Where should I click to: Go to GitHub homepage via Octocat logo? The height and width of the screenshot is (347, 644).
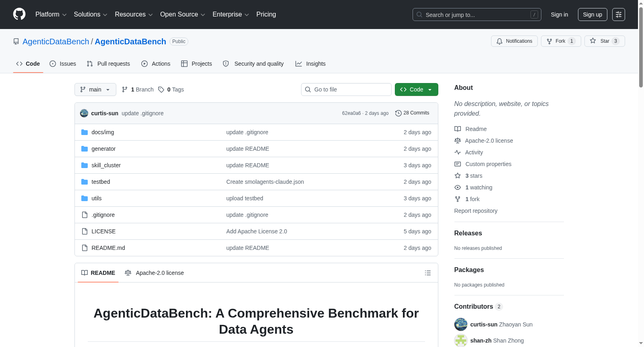point(19,14)
